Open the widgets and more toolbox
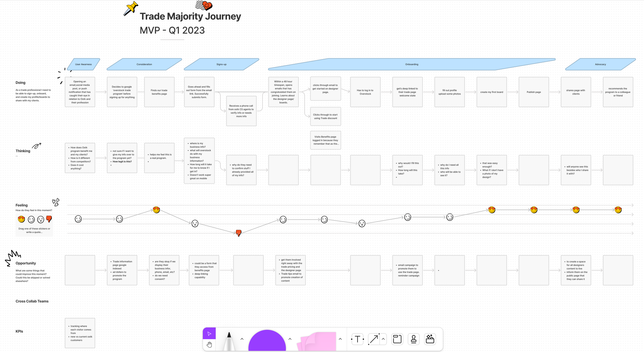The width and height of the screenshot is (644, 352). point(430,339)
